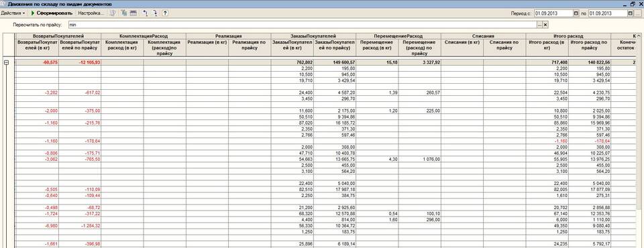Open calendar for the period end date
Image resolution: width=644 pixels, height=248 pixels.
[x=631, y=13]
